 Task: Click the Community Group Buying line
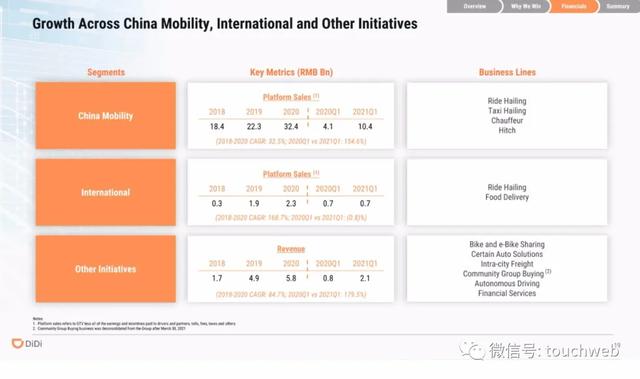tap(507, 273)
